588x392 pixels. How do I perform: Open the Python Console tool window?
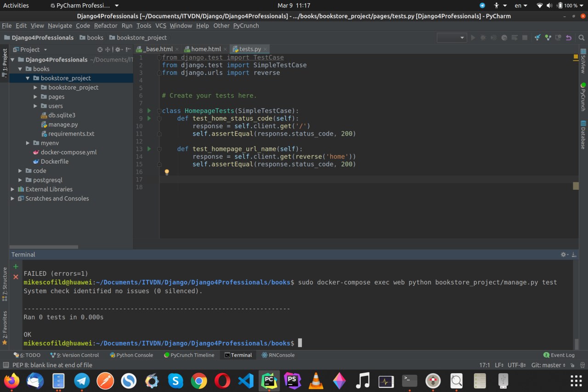pos(131,355)
